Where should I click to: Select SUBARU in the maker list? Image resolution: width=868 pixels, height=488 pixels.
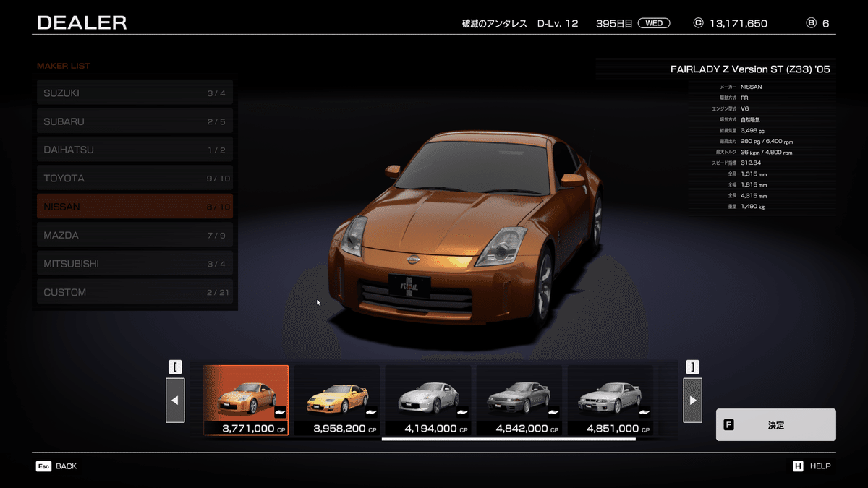click(135, 121)
